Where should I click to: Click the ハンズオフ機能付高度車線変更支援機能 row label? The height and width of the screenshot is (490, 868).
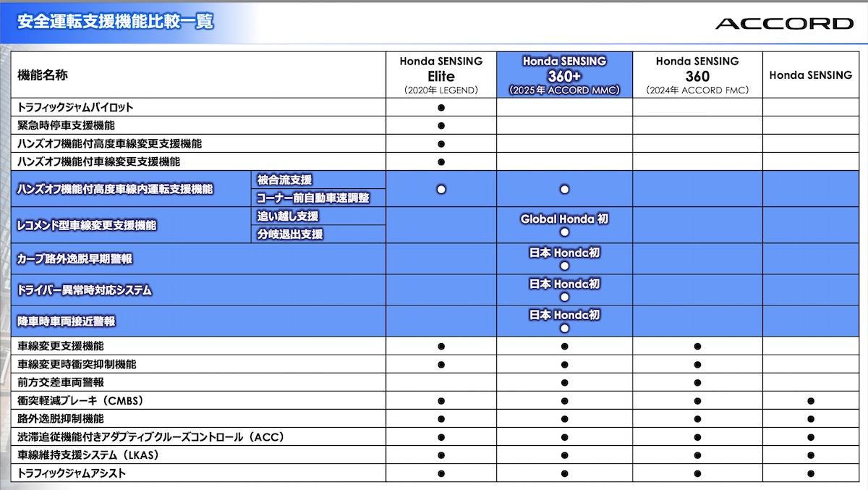[109, 143]
